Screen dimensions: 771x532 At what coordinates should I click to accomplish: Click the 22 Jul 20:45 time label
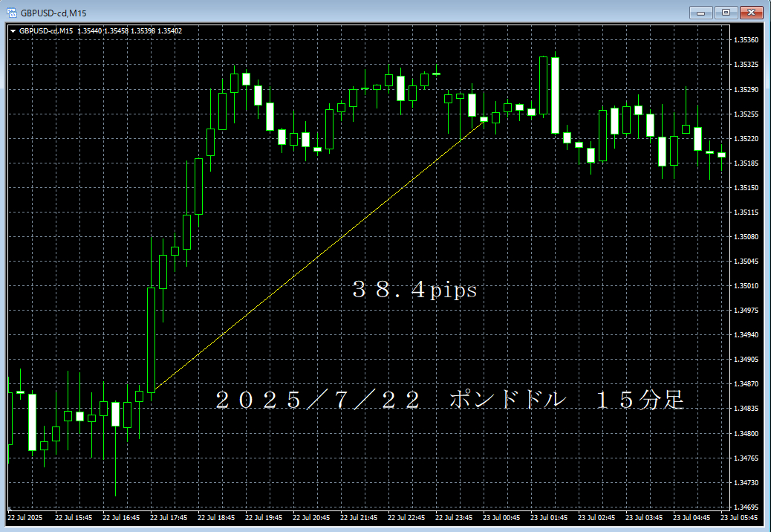pyautogui.click(x=311, y=518)
